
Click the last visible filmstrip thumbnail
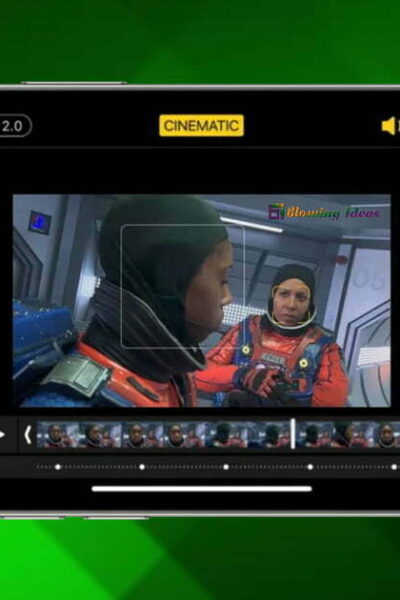387,435
